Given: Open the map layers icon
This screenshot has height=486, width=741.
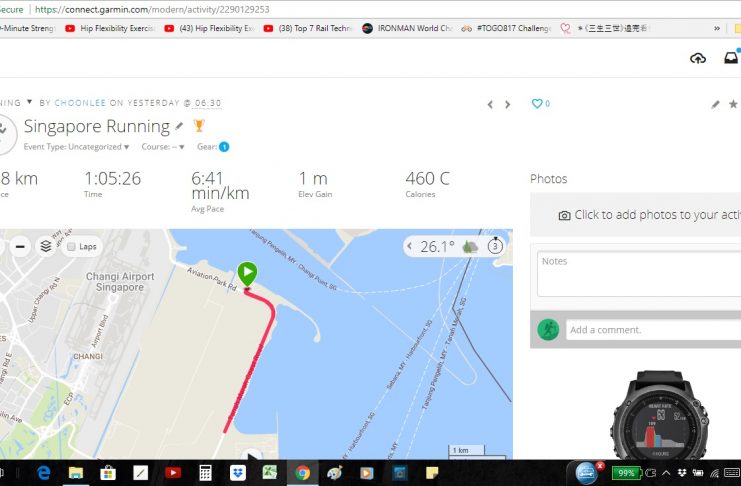Looking at the screenshot, I should point(45,246).
